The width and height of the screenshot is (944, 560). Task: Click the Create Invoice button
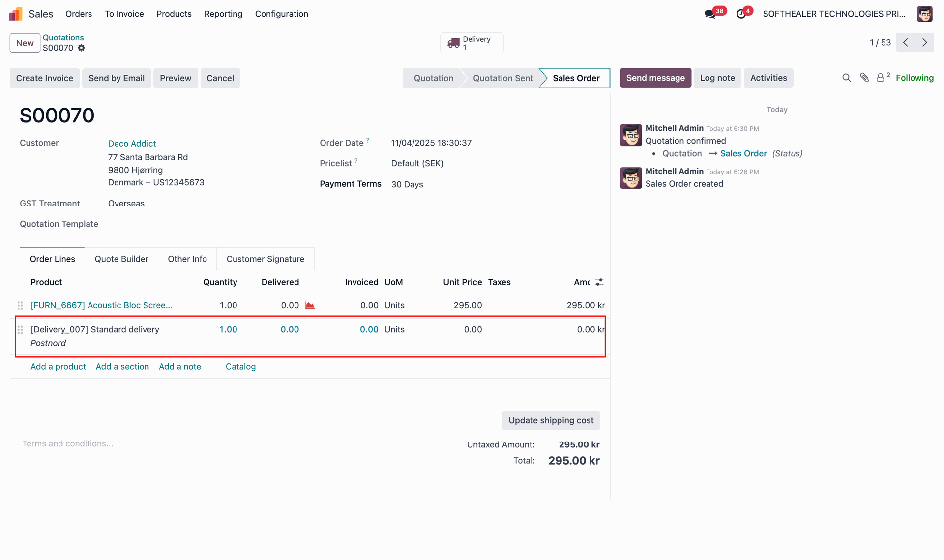coord(44,78)
